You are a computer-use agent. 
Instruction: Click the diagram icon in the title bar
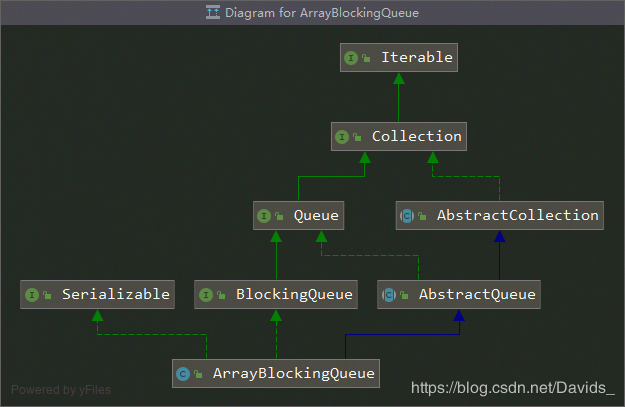coord(213,12)
